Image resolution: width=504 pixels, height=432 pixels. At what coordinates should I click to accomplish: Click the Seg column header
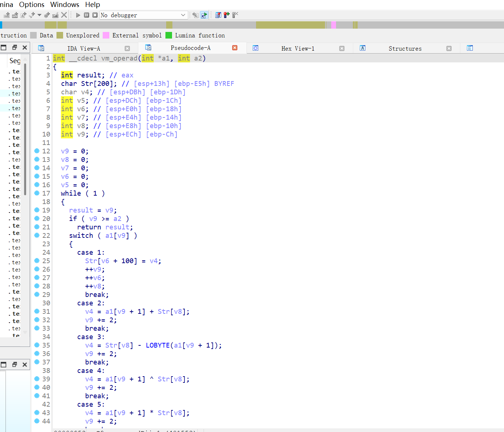15,61
